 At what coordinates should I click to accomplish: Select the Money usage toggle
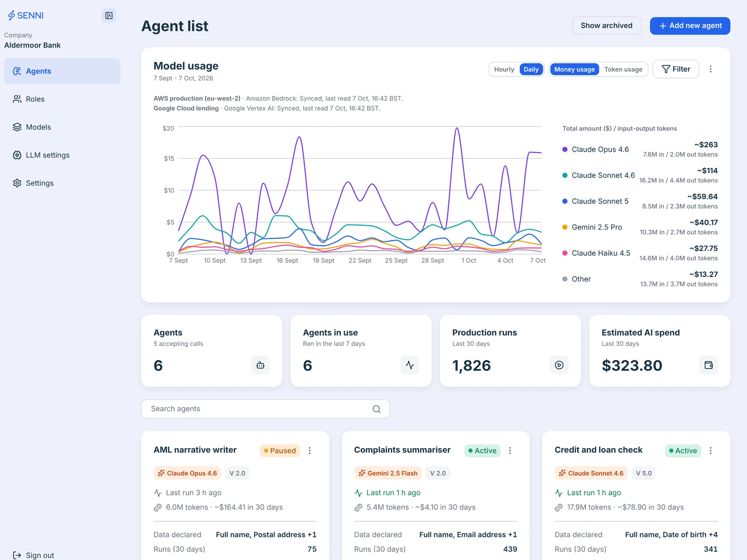[x=574, y=69]
